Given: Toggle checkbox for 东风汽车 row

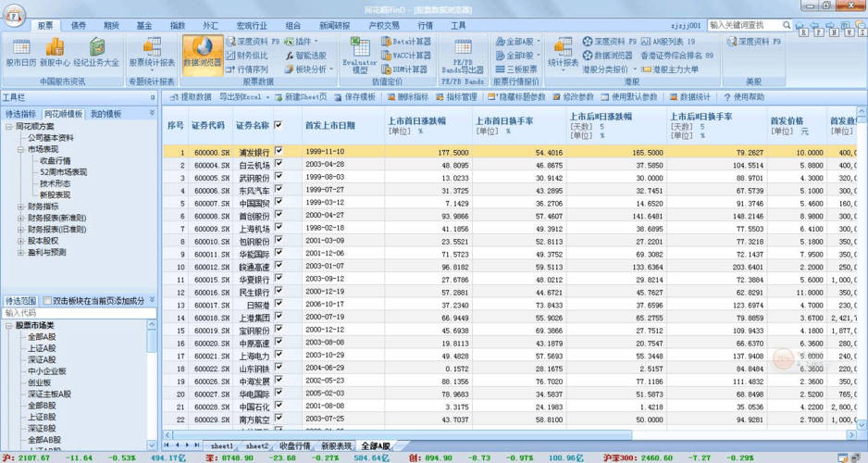Looking at the screenshot, I should click(x=279, y=188).
